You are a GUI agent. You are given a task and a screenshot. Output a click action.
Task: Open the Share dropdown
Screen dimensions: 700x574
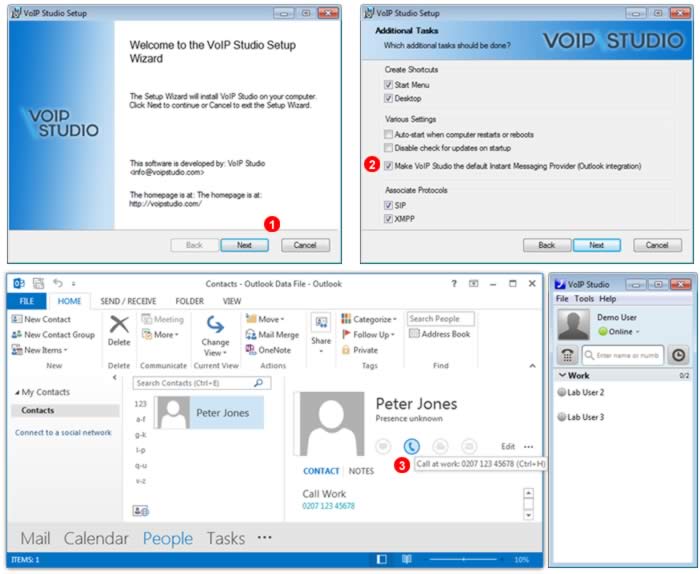pyautogui.click(x=321, y=333)
